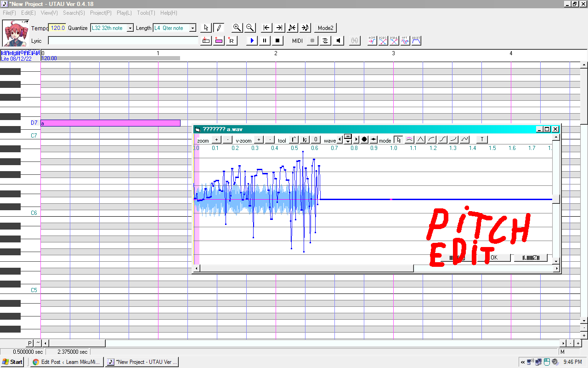Click the Start button on taskbar
588x368 pixels.
pyautogui.click(x=12, y=362)
